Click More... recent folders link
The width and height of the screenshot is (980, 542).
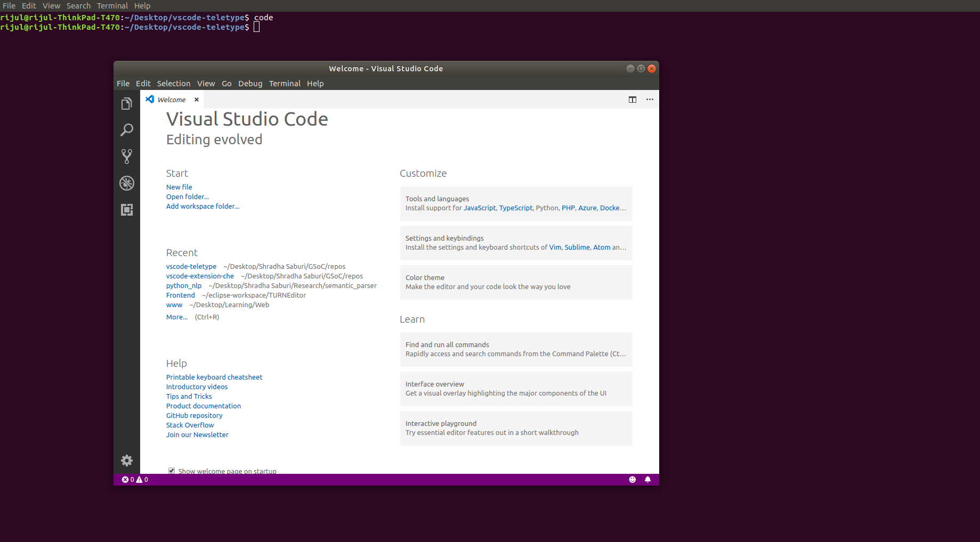(x=177, y=317)
